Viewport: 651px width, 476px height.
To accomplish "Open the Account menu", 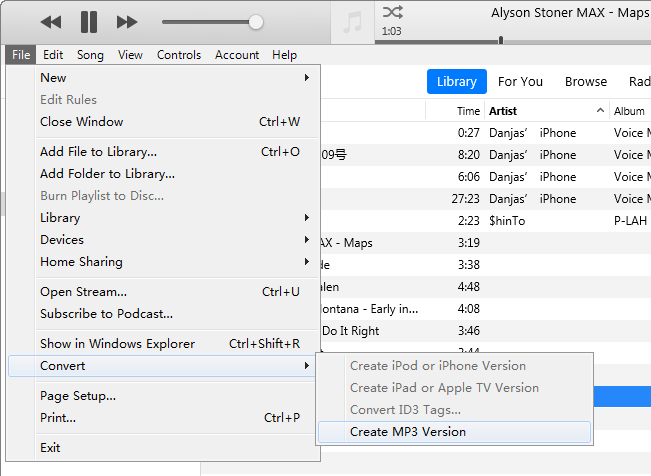I will (x=237, y=55).
